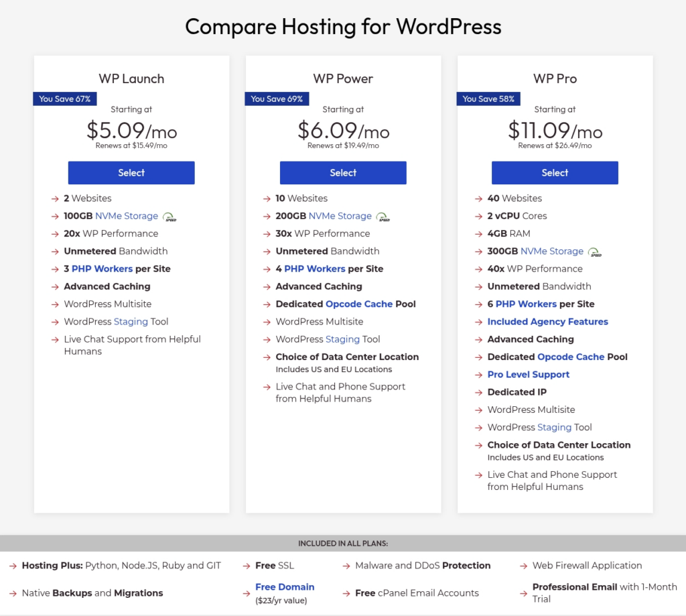Click speed gauge icon next to 300GB NVMe Storage
This screenshot has height=616, width=686.
click(595, 252)
